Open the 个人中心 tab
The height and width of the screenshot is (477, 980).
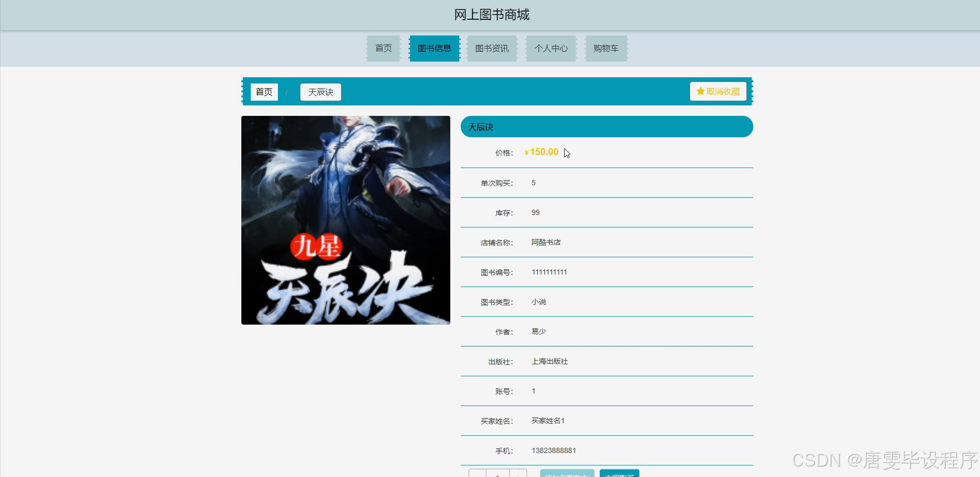tap(551, 49)
